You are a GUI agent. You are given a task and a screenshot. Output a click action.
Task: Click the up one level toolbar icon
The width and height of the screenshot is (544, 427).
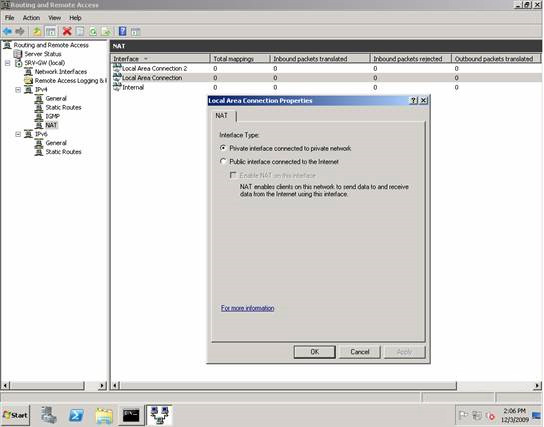pos(37,32)
